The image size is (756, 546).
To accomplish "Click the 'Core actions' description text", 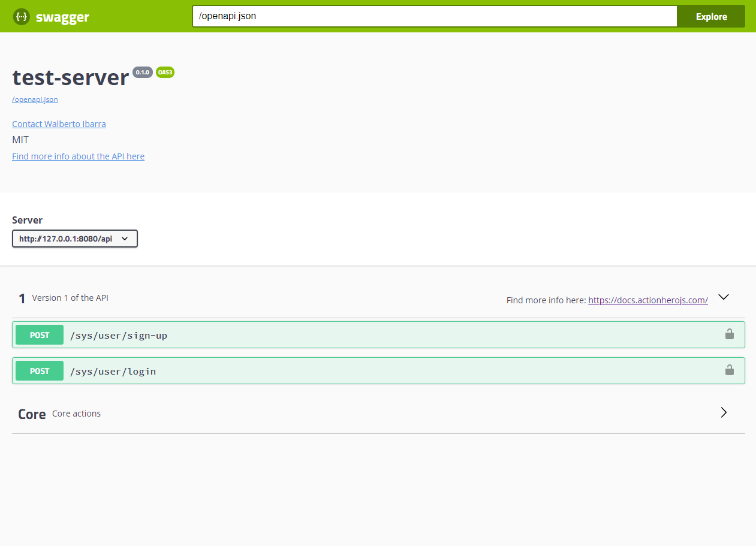I will tap(76, 414).
